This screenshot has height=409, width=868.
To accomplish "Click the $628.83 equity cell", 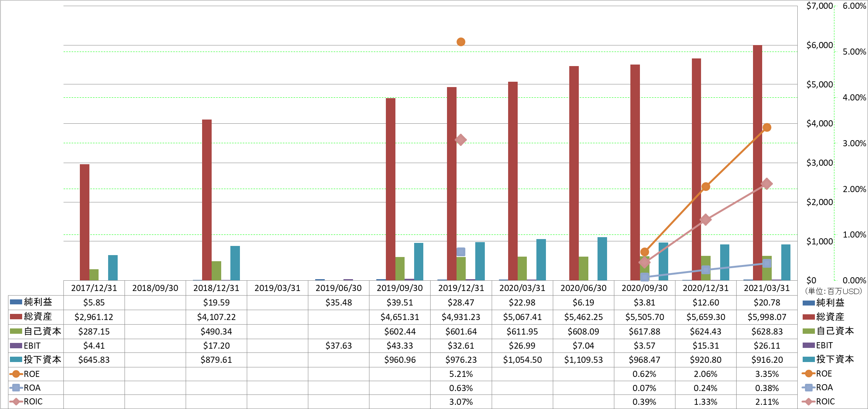I will 767,331.
